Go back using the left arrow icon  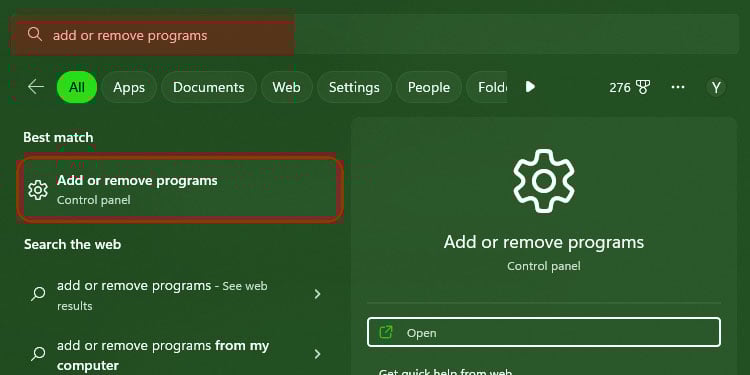pyautogui.click(x=36, y=87)
